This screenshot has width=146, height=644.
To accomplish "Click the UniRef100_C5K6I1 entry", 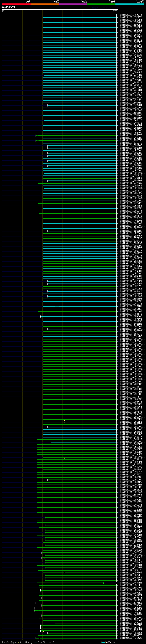I will tap(131, 216).
